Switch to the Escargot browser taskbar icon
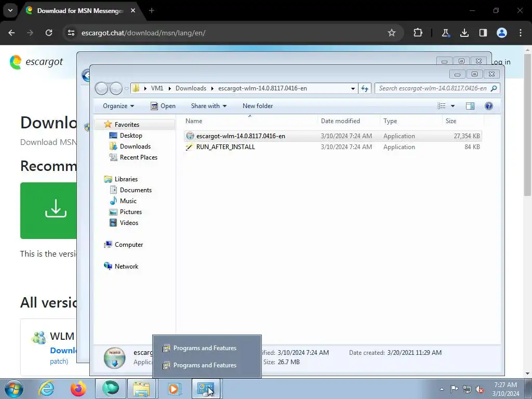This screenshot has height=399, width=532. [x=111, y=389]
